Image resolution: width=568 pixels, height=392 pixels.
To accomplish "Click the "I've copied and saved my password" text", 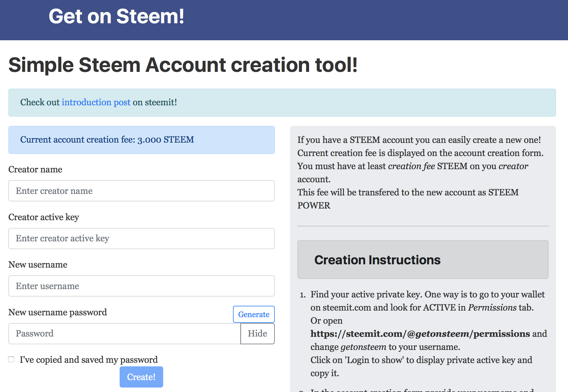I will 89,360.
